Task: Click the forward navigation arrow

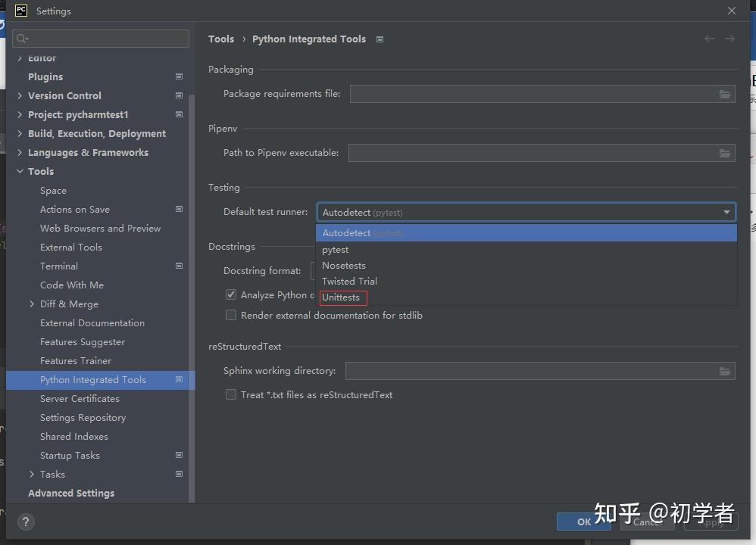Action: pos(730,39)
